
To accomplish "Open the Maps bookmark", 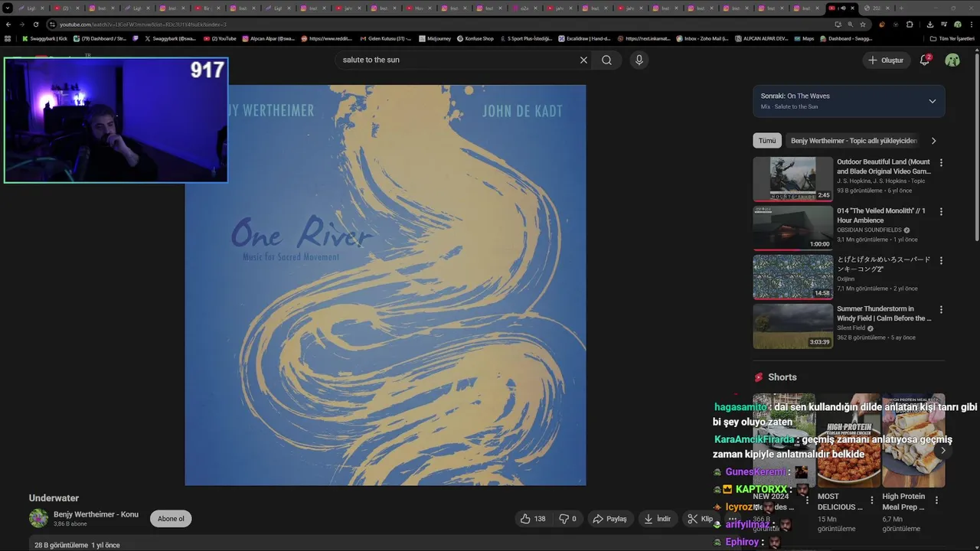I will point(803,38).
